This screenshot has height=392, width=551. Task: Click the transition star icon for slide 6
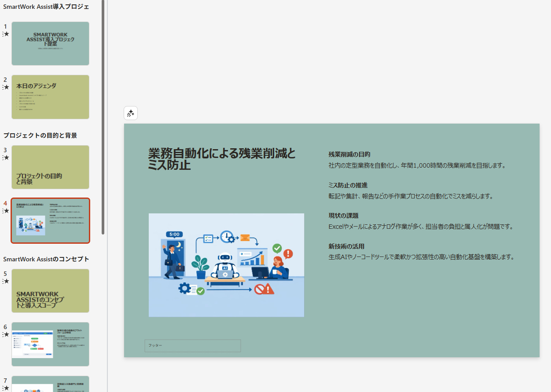pos(6,334)
